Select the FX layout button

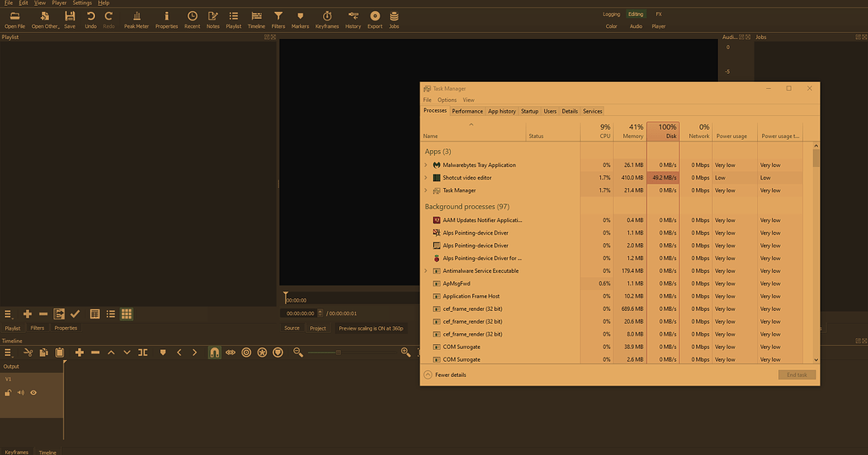pyautogui.click(x=659, y=14)
